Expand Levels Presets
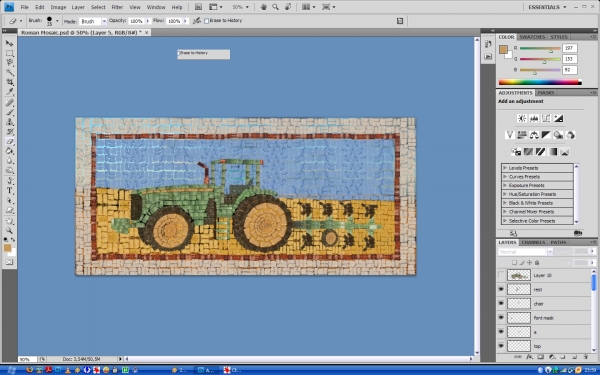 coord(505,168)
